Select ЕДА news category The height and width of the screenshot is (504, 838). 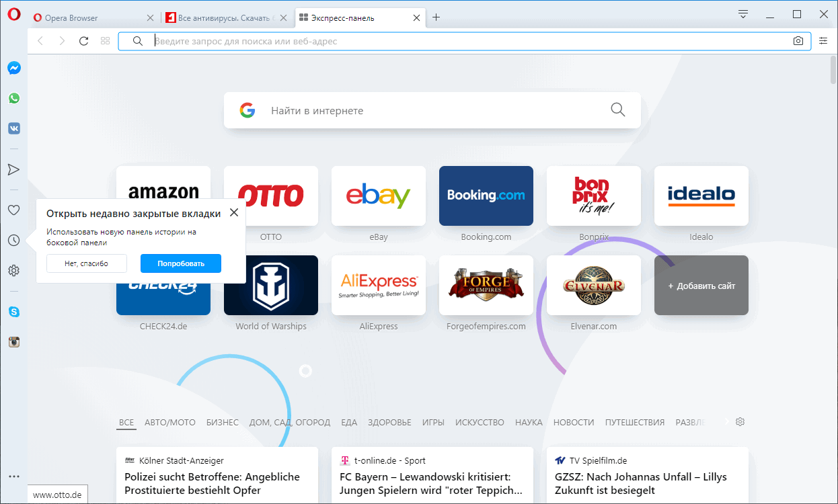click(349, 423)
